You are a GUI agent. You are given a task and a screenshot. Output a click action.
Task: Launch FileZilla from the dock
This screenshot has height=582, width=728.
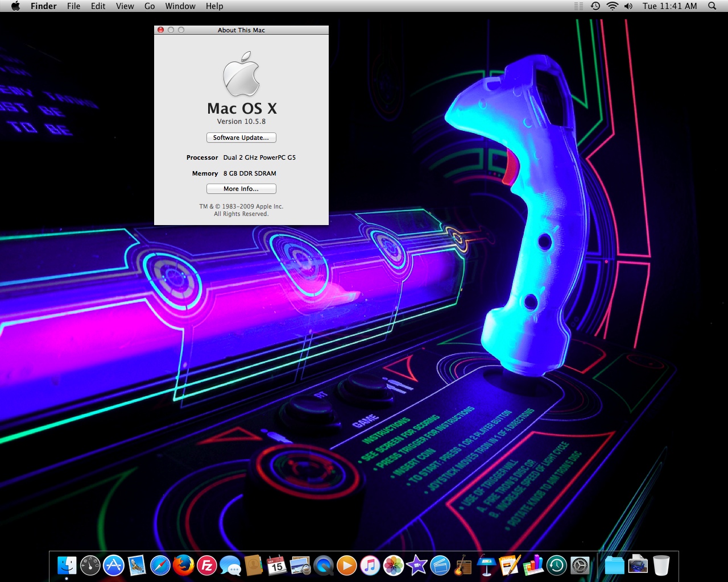[x=207, y=566]
